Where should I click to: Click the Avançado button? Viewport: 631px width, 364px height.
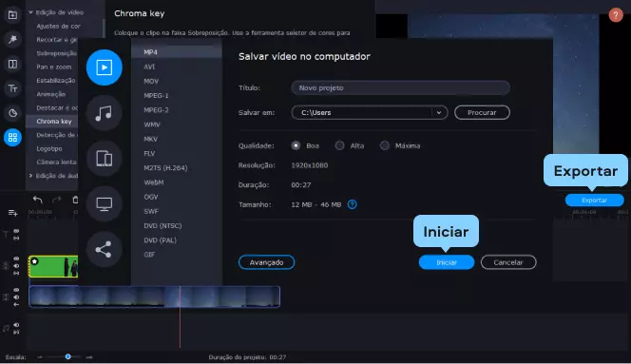pos(266,262)
